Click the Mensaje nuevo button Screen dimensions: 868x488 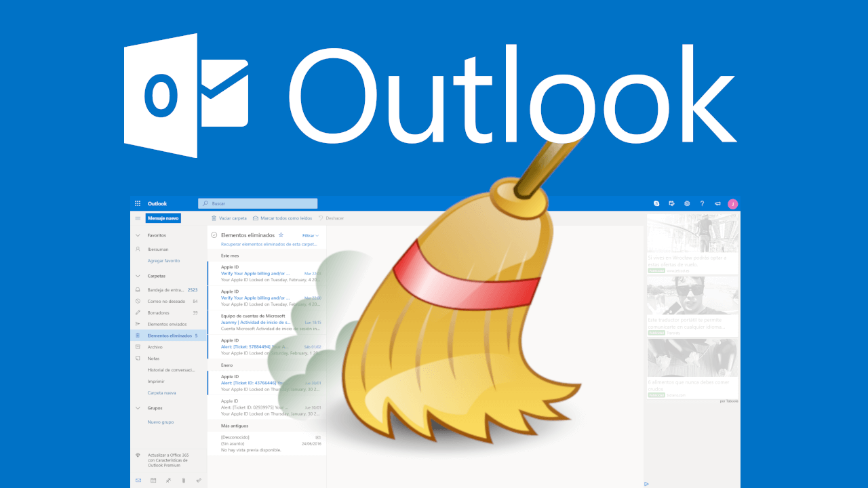click(163, 218)
